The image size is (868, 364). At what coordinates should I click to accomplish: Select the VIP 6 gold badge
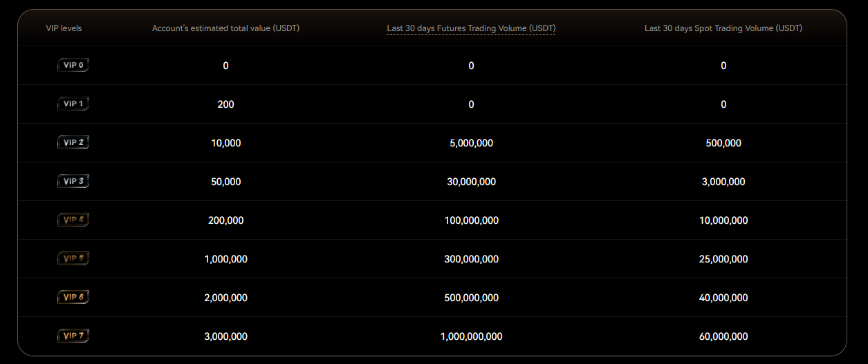click(73, 298)
